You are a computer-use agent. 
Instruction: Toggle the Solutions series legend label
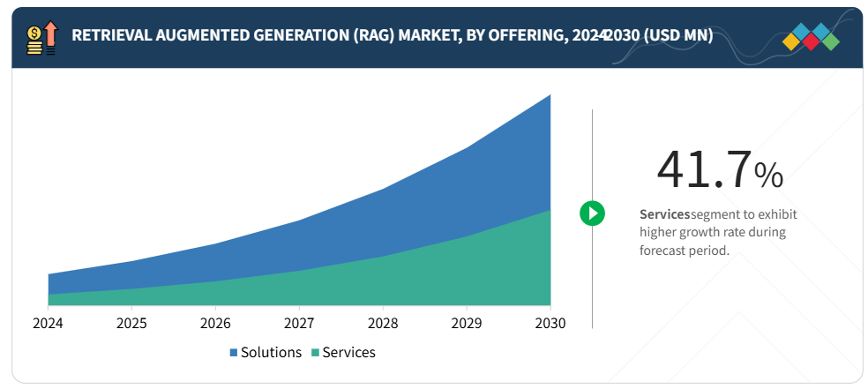pyautogui.click(x=272, y=352)
